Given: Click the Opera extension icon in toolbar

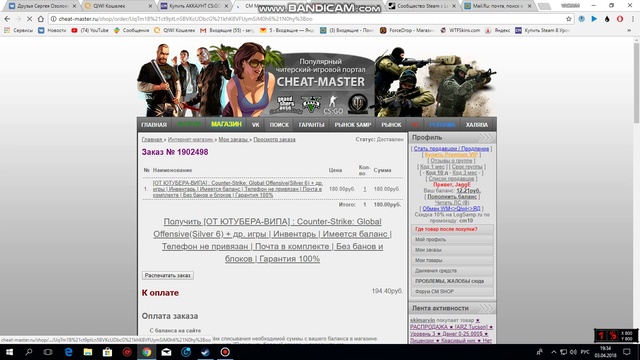Looking at the screenshot, I should [x=620, y=19].
